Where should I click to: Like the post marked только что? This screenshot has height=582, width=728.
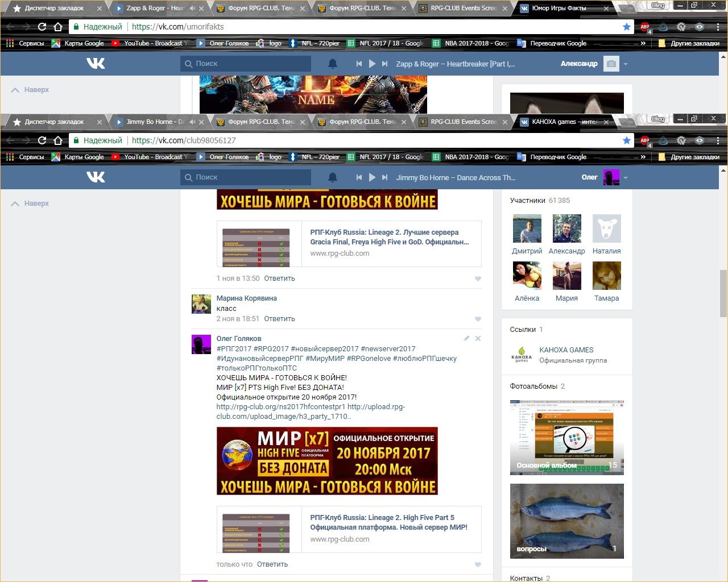pyautogui.click(x=478, y=564)
